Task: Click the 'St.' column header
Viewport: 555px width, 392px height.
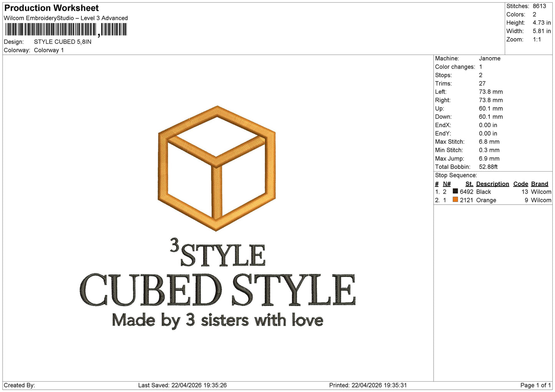Action: (469, 184)
